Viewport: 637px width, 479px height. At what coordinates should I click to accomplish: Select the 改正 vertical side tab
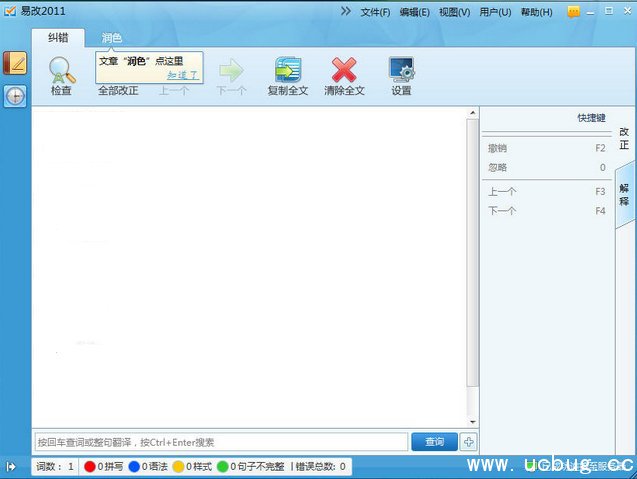click(x=624, y=138)
